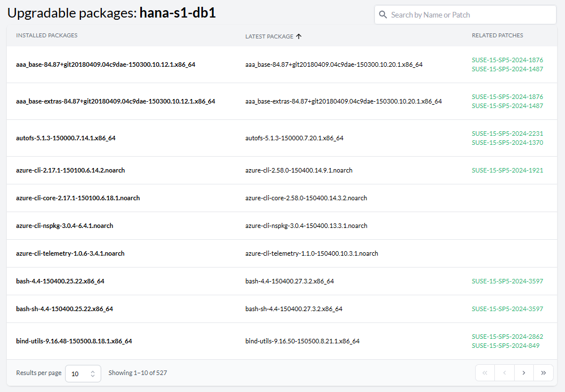Go to the next results page
Viewport: 565px width, 392px height.
pos(524,373)
